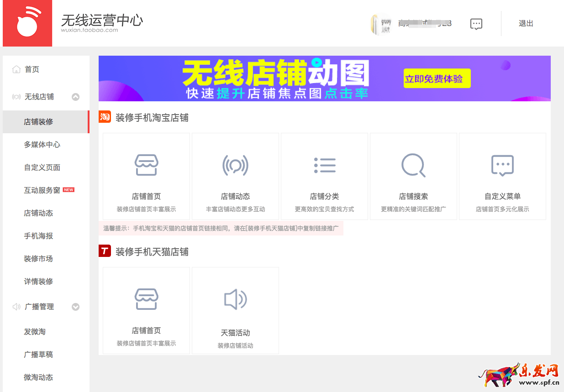Open 微淘动态 in the sidebar

pyautogui.click(x=39, y=377)
